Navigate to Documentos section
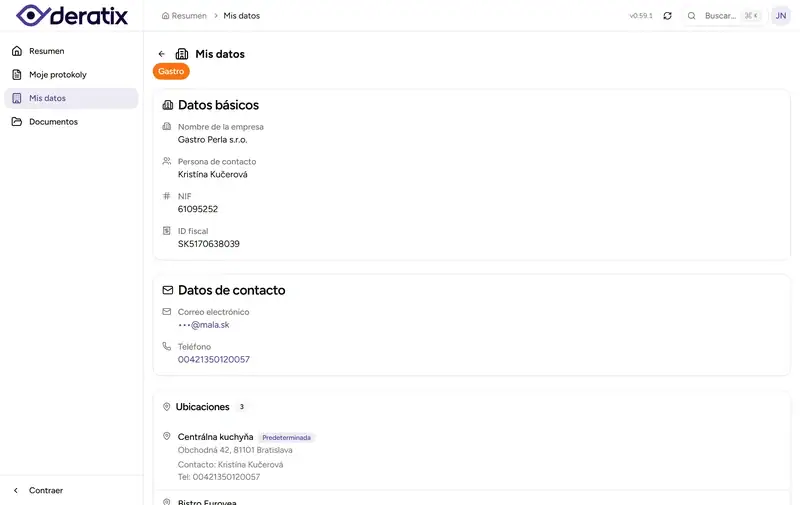The height and width of the screenshot is (505, 800). pos(53,122)
